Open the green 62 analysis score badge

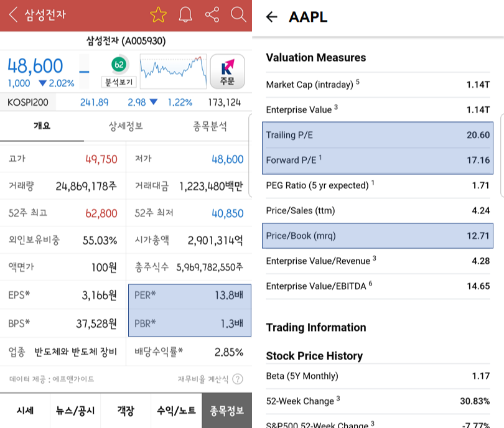point(119,65)
